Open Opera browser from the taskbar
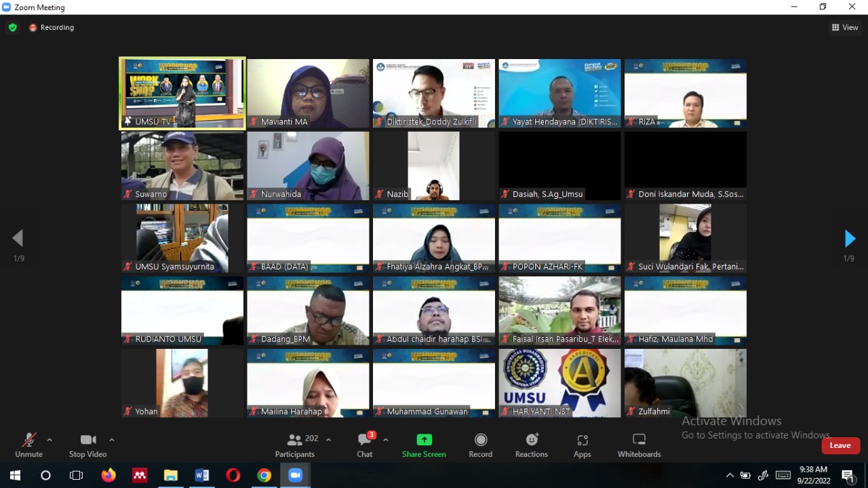 tap(233, 475)
